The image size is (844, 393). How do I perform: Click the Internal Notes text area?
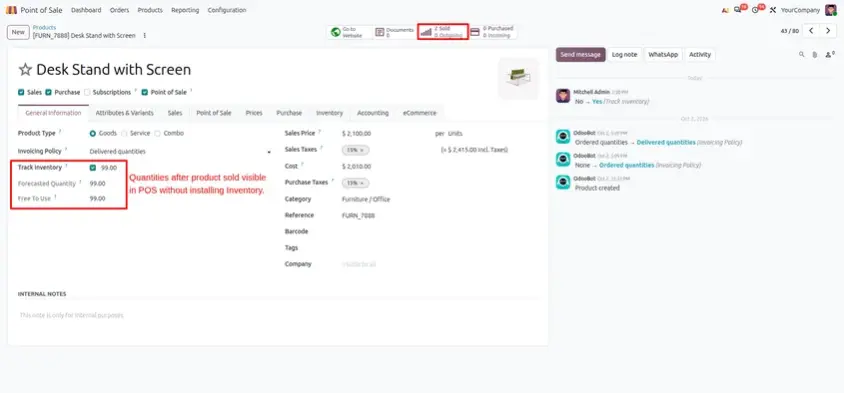click(x=278, y=315)
